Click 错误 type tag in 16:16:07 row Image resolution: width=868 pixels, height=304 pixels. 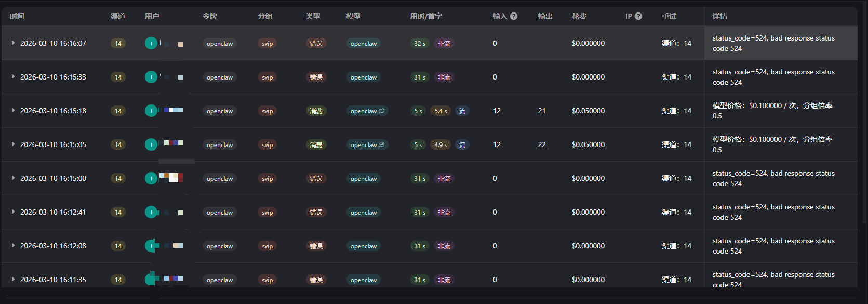[316, 43]
